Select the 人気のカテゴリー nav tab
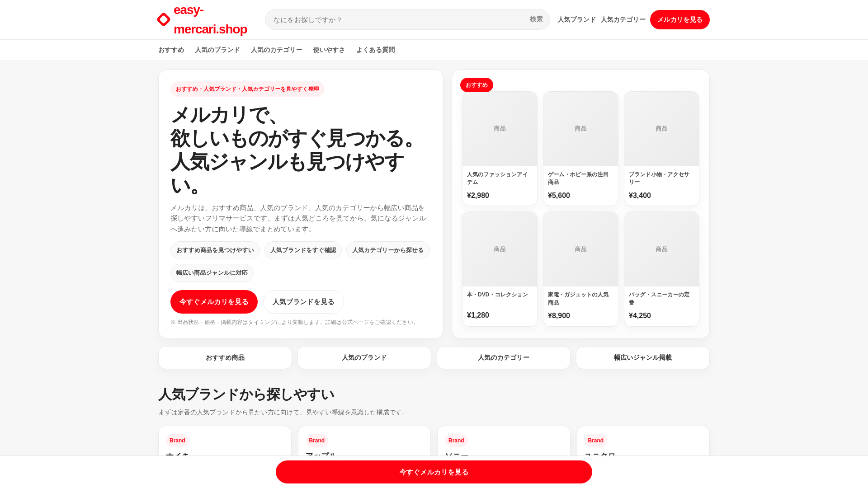 coord(277,50)
